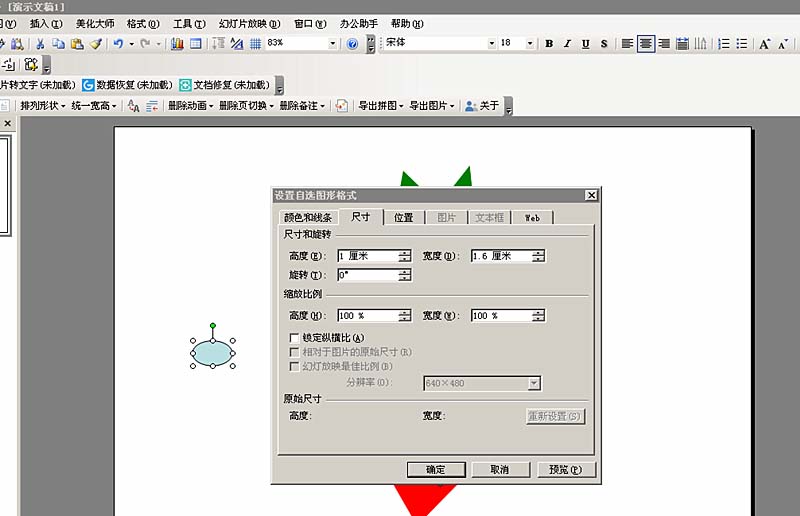The width and height of the screenshot is (800, 516).
Task: Insert a chart via chart icon
Action: 177,44
